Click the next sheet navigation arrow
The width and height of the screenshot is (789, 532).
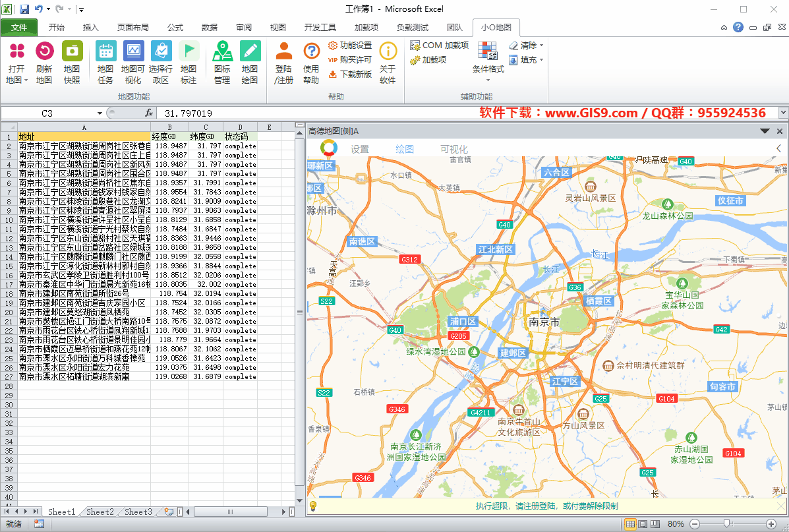[25, 512]
